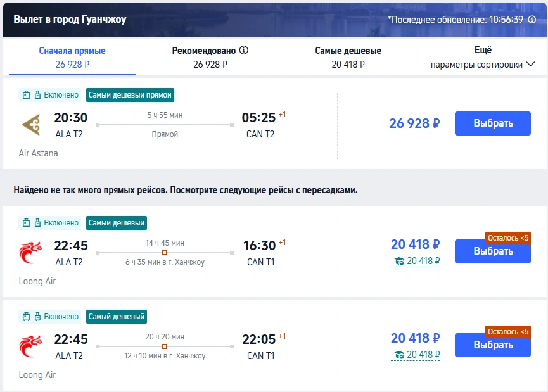
Task: Click stopover marker on the 14 ч 45 мин route line
Action: pyautogui.click(x=165, y=253)
